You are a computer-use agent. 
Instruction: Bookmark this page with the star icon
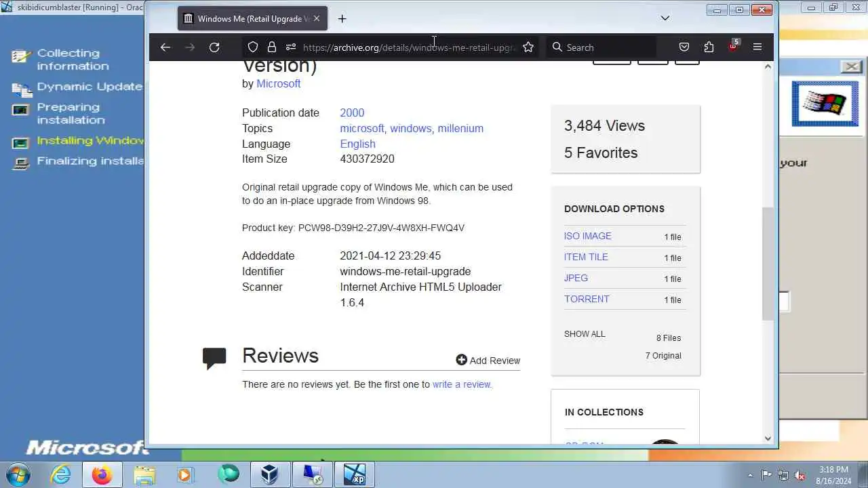[x=528, y=47]
